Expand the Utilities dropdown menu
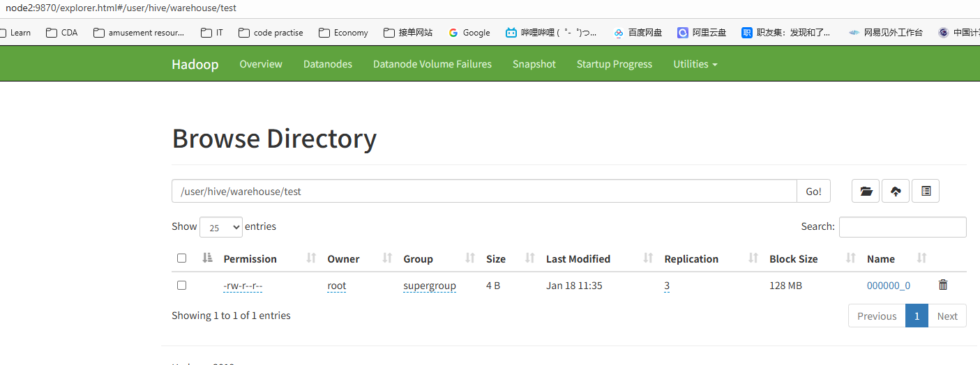Viewport: 980px width, 365px height. (x=695, y=64)
